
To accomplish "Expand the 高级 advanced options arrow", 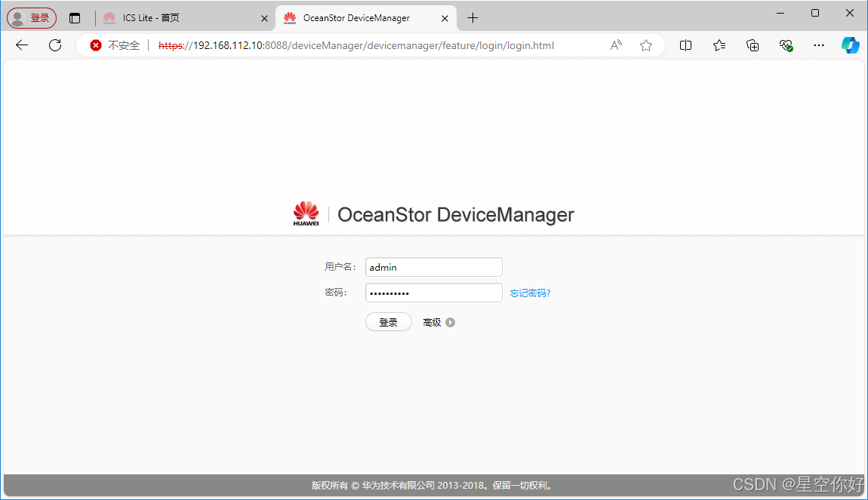I will pos(450,323).
